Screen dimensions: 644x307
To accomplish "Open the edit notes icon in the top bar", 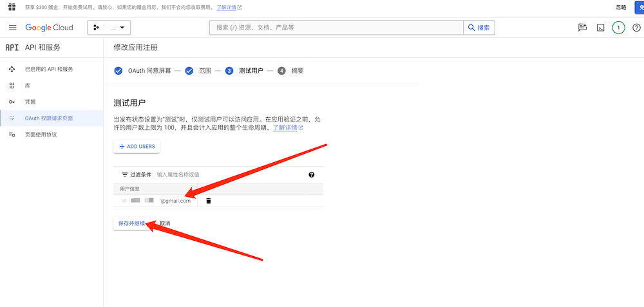I will coord(582,28).
